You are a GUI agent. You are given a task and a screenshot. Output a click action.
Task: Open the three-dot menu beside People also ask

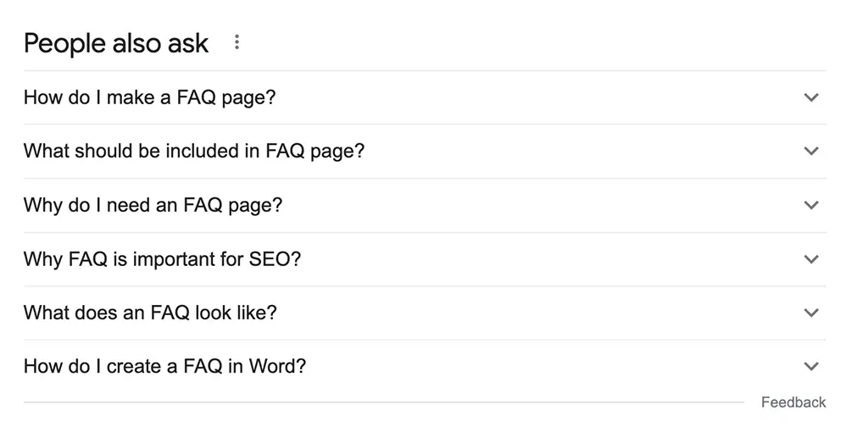[x=237, y=42]
